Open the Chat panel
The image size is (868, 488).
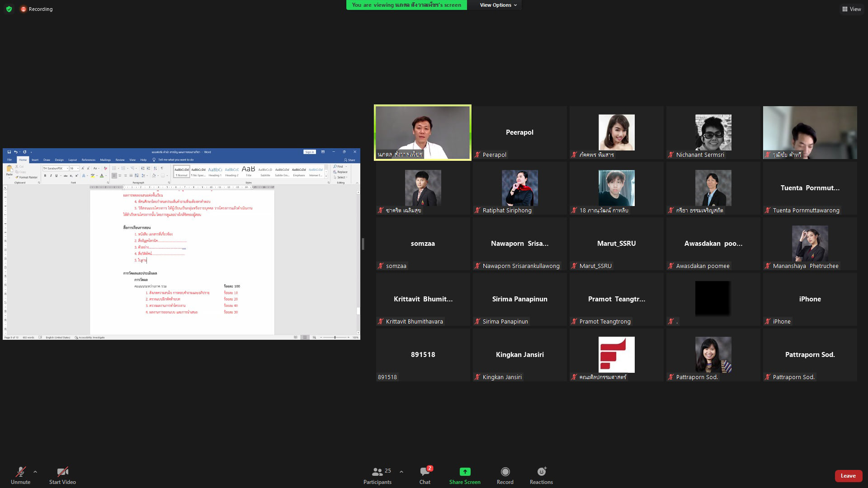425,472
